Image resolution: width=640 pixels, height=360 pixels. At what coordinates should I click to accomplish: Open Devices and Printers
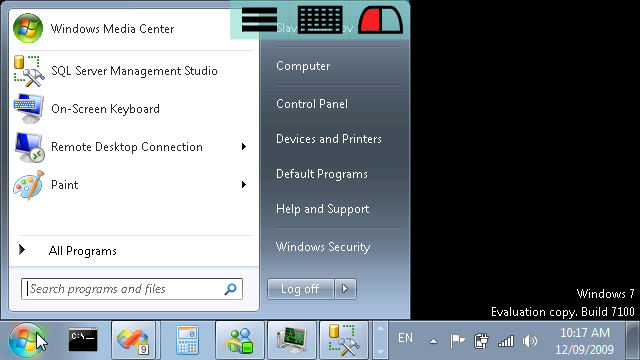pyautogui.click(x=329, y=139)
